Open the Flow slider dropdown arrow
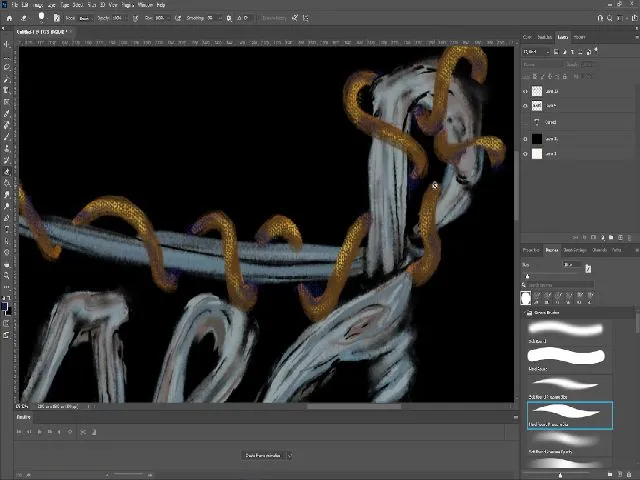 tap(168, 18)
